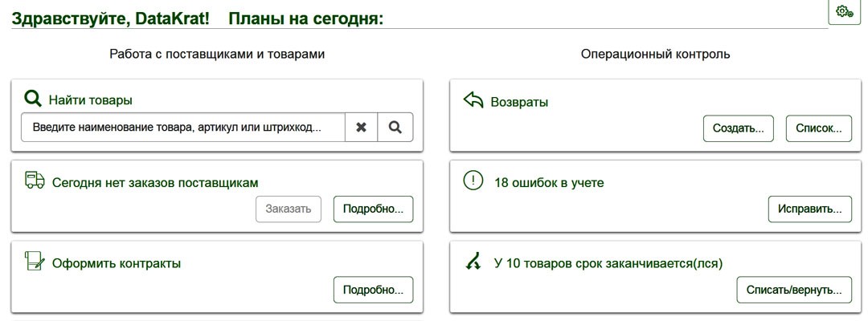Viewport: 868px width, 321px height.
Task: Click the Возвраты return arrow icon
Action: tap(473, 100)
